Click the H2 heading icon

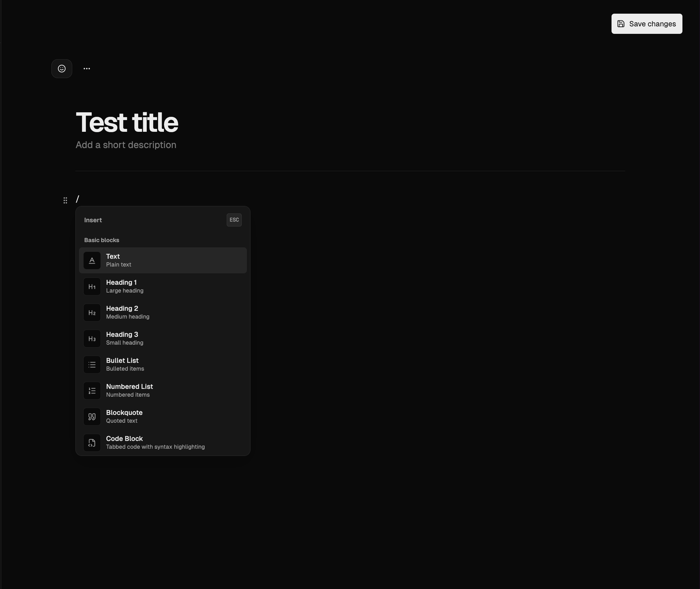92,312
